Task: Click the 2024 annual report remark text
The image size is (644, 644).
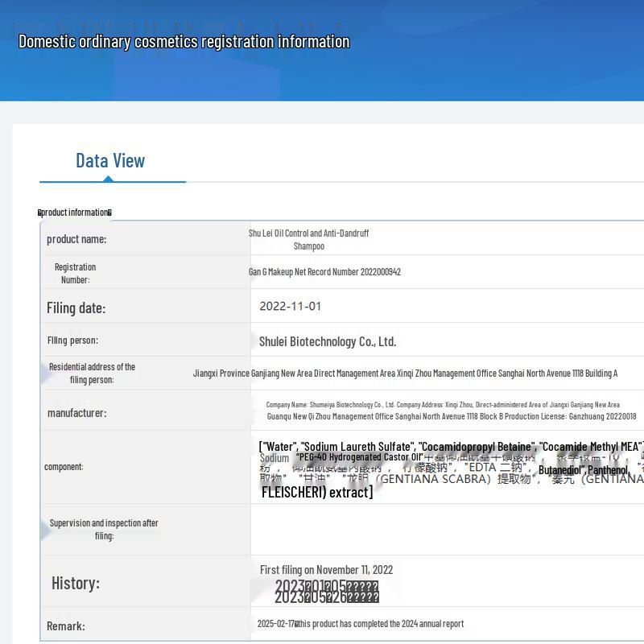Action: (361, 624)
